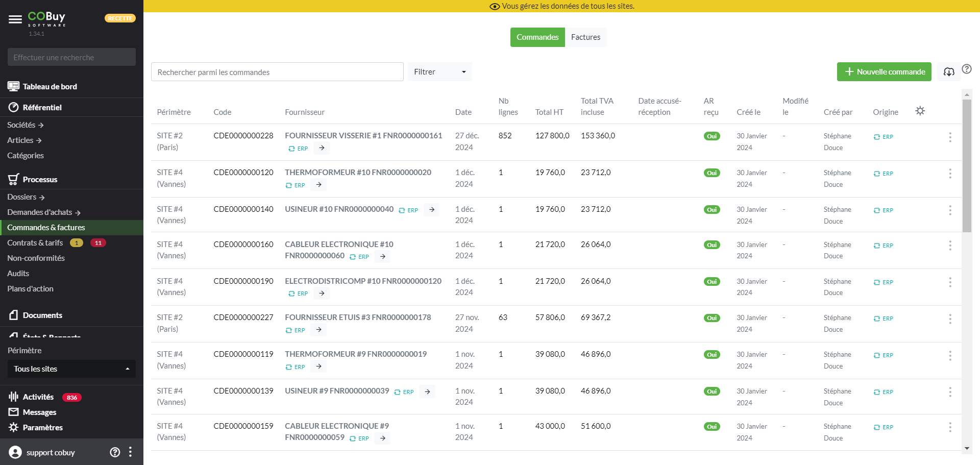Open the hamburger menu icon
The image size is (980, 465).
tap(15, 19)
